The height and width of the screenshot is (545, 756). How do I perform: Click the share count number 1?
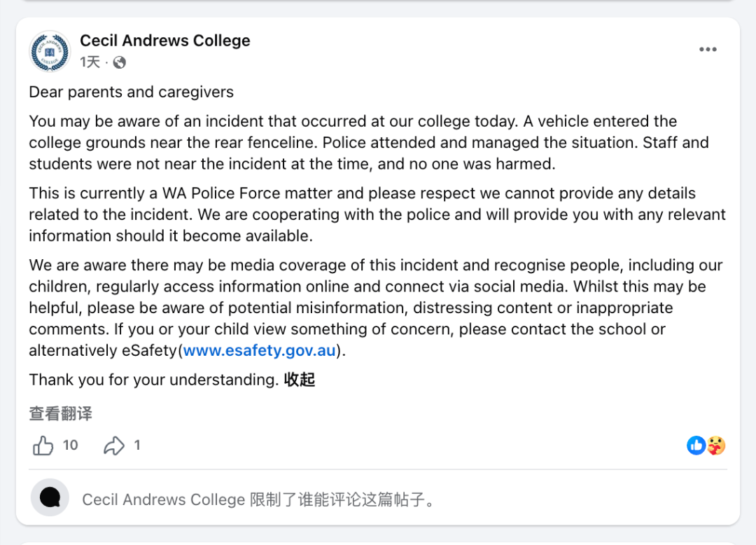(x=137, y=445)
